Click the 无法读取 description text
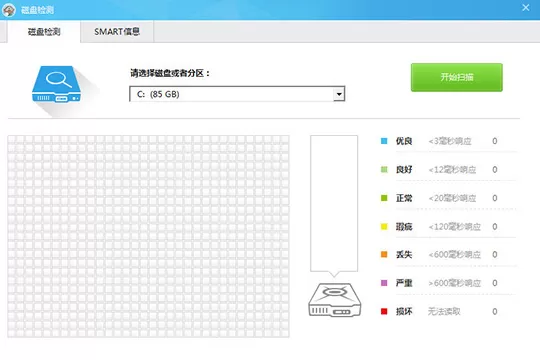This screenshot has width=540, height=360. (444, 311)
